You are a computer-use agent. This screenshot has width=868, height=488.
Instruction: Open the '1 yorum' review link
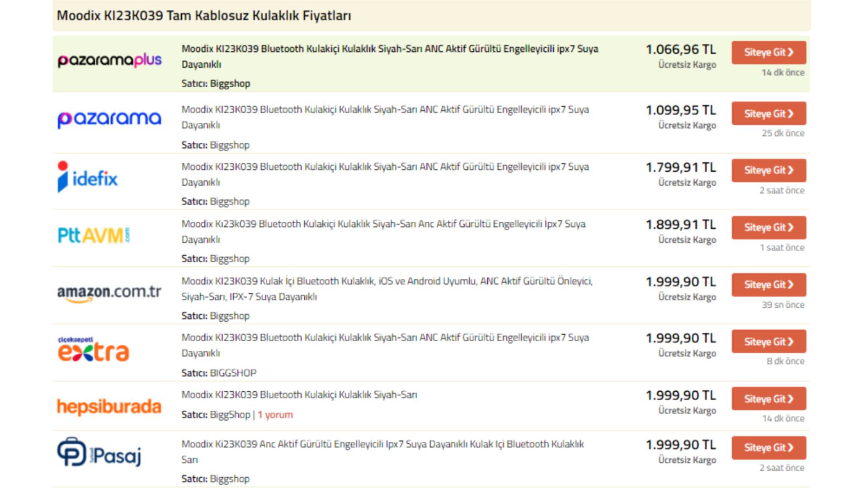(275, 415)
